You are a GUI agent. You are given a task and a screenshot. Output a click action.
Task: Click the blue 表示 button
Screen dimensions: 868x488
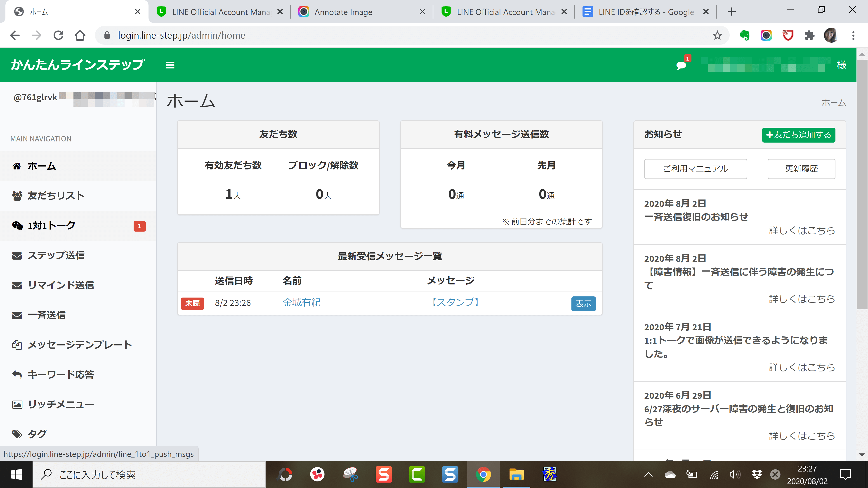coord(583,303)
